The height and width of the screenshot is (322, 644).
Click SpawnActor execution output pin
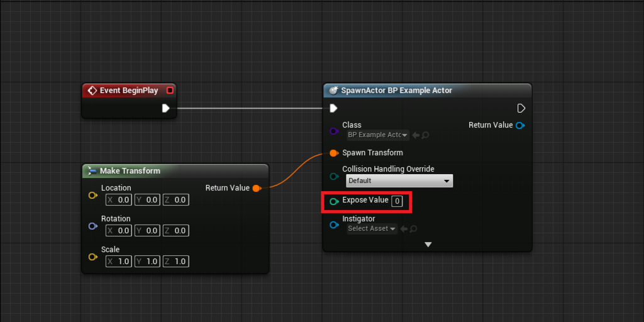point(521,108)
